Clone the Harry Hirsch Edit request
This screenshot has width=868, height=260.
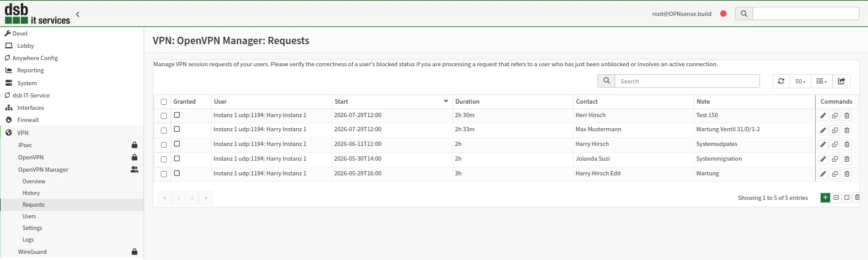pos(835,174)
